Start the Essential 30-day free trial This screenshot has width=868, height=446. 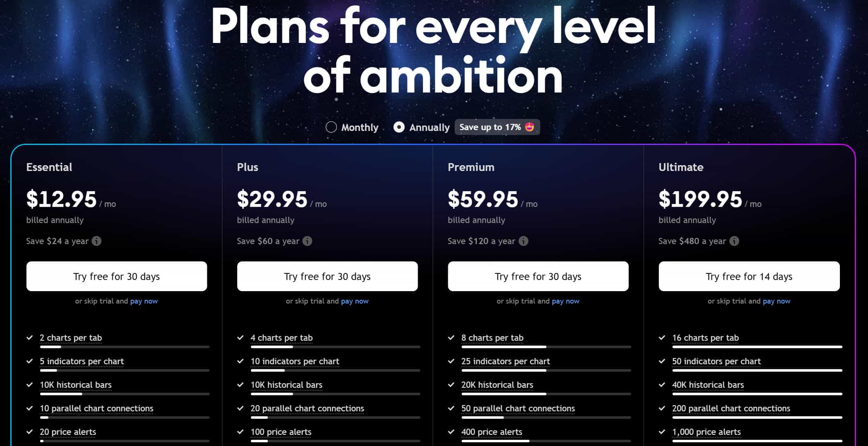tap(117, 276)
